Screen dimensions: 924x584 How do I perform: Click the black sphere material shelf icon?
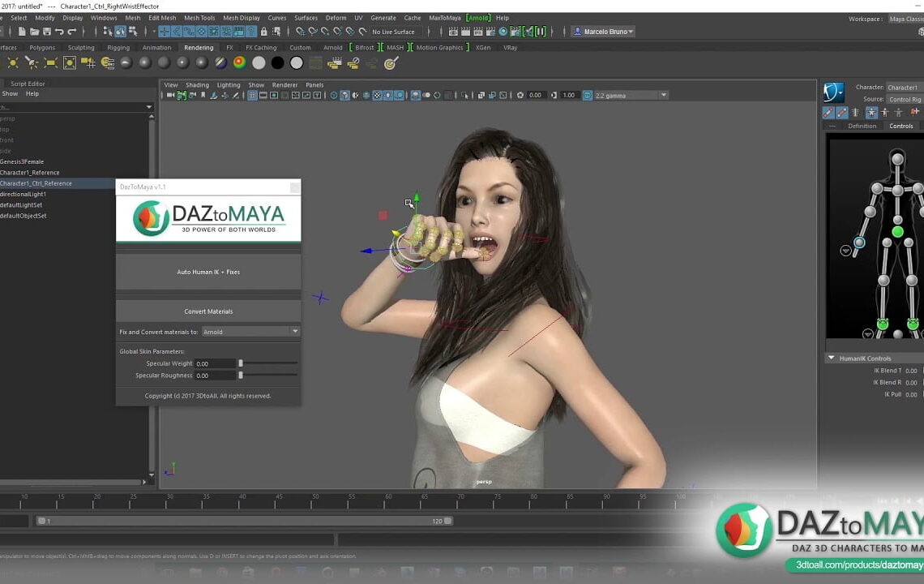coord(277,62)
